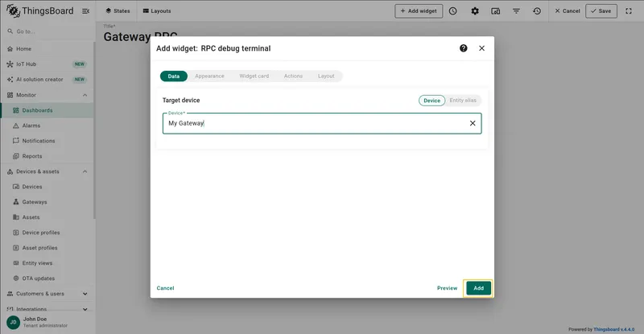Clear the Device field

(x=473, y=123)
